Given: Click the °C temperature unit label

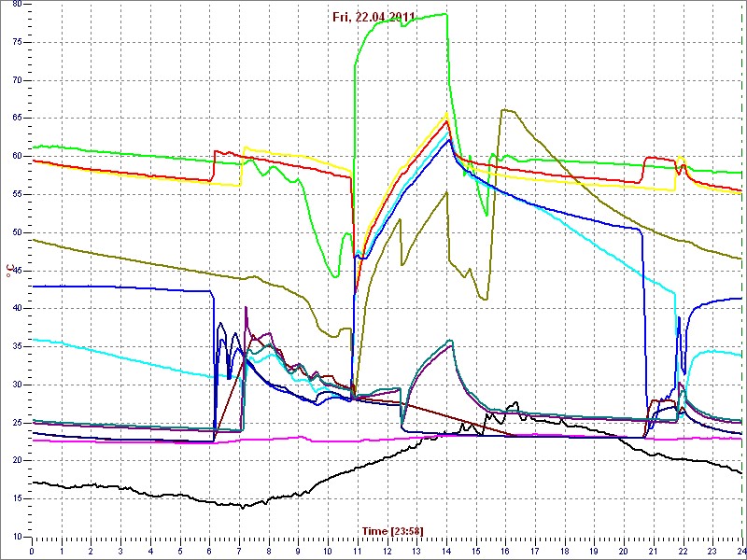Looking at the screenshot, I should click(8, 271).
